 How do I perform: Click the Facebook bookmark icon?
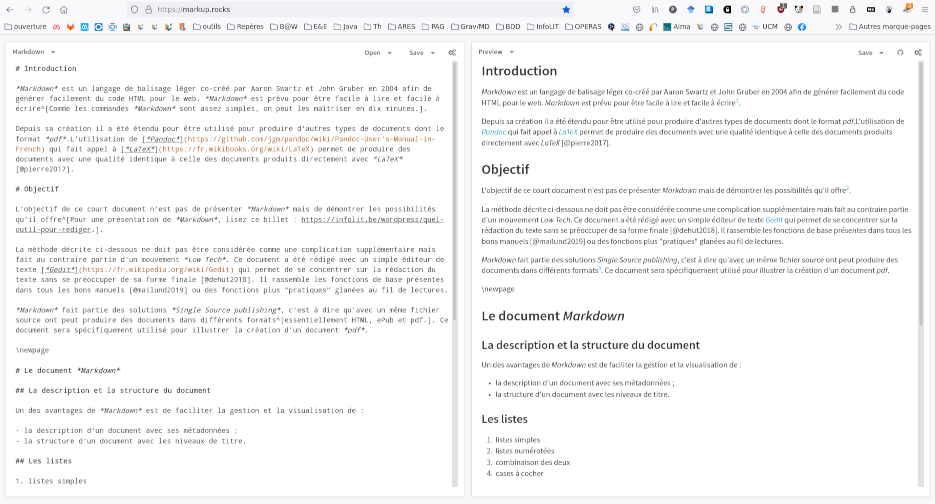802,27
